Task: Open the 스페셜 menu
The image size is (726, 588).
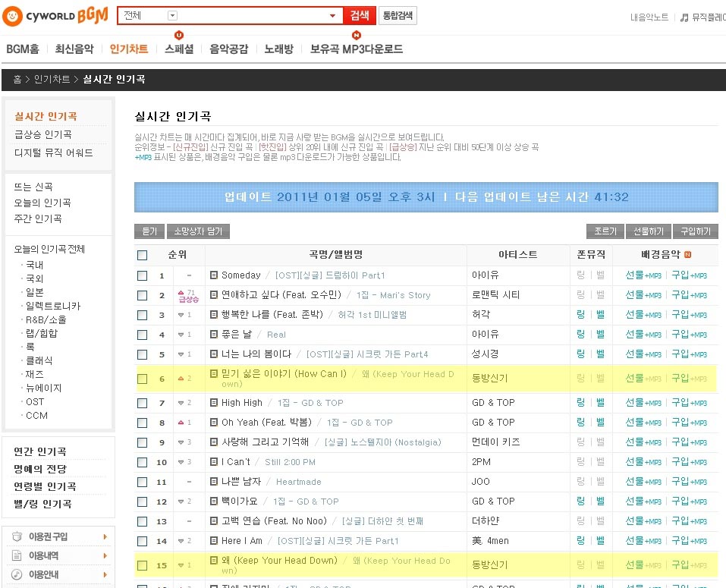Action: coord(179,49)
